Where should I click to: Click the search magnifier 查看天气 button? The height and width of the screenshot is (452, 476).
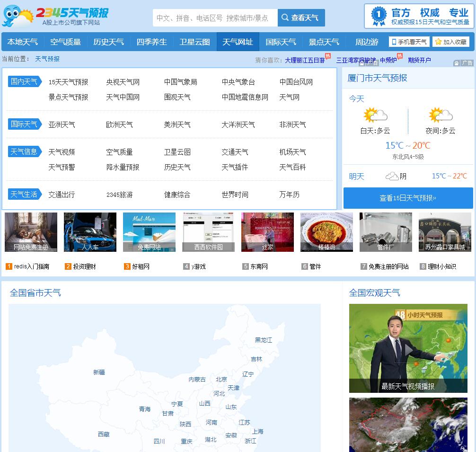[301, 18]
